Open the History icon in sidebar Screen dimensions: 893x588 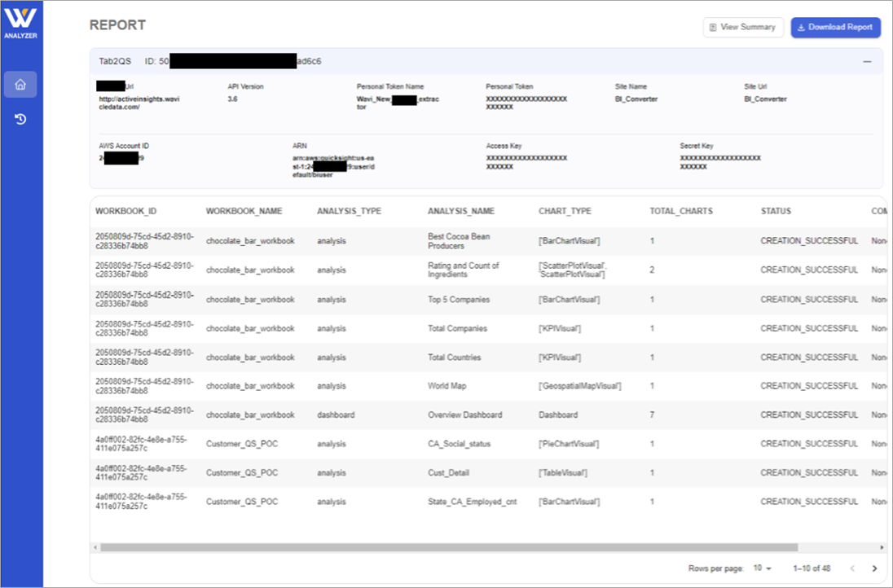pos(20,119)
